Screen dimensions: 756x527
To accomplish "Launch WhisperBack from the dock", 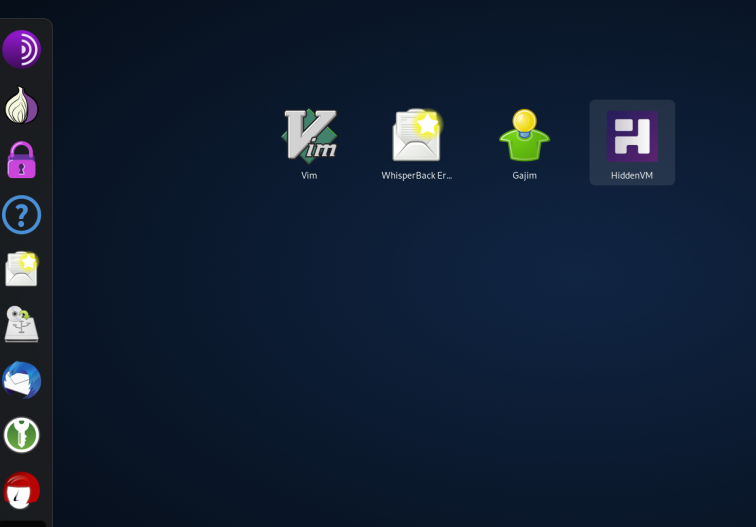I will [22, 269].
